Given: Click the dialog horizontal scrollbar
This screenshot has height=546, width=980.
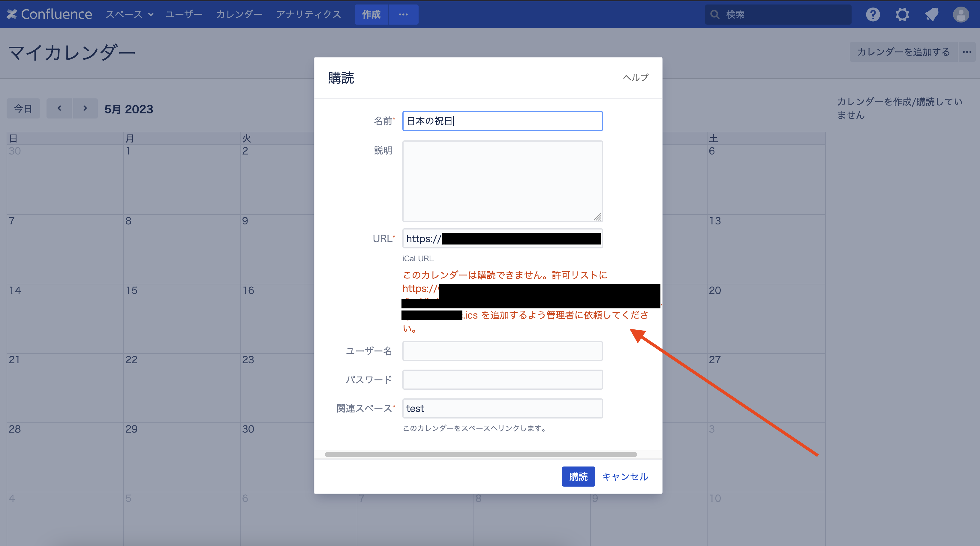Looking at the screenshot, I should [x=481, y=454].
